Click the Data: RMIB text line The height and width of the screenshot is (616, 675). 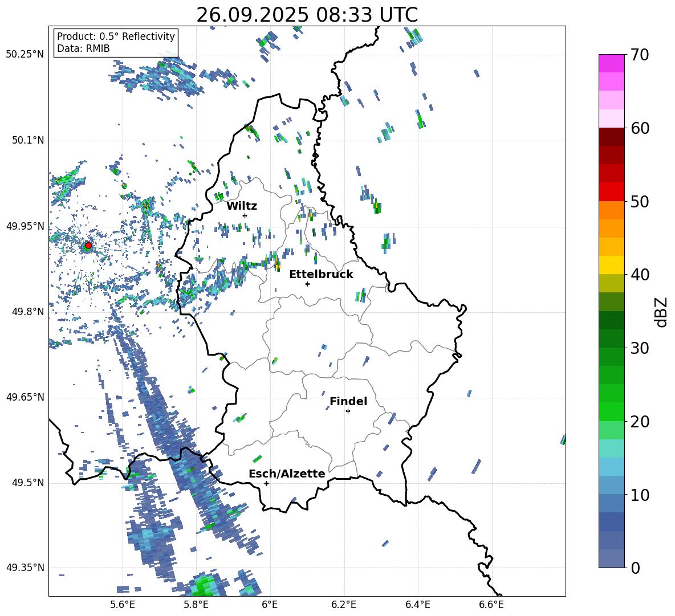83,48
